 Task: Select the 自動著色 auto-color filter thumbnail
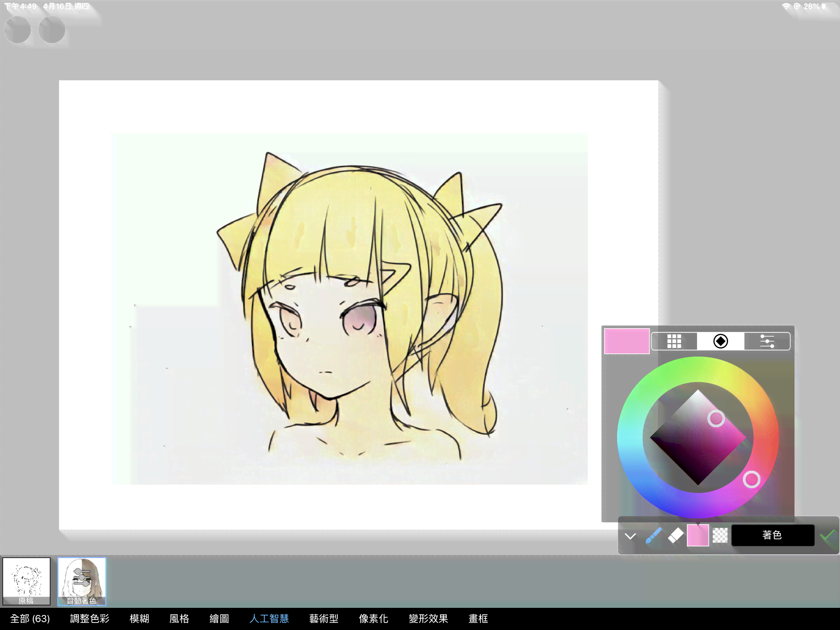coord(82,581)
